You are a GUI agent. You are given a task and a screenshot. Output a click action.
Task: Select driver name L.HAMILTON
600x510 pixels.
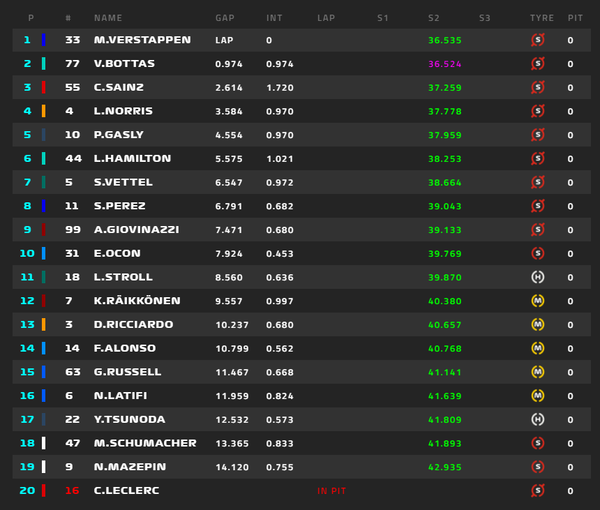[x=132, y=158]
